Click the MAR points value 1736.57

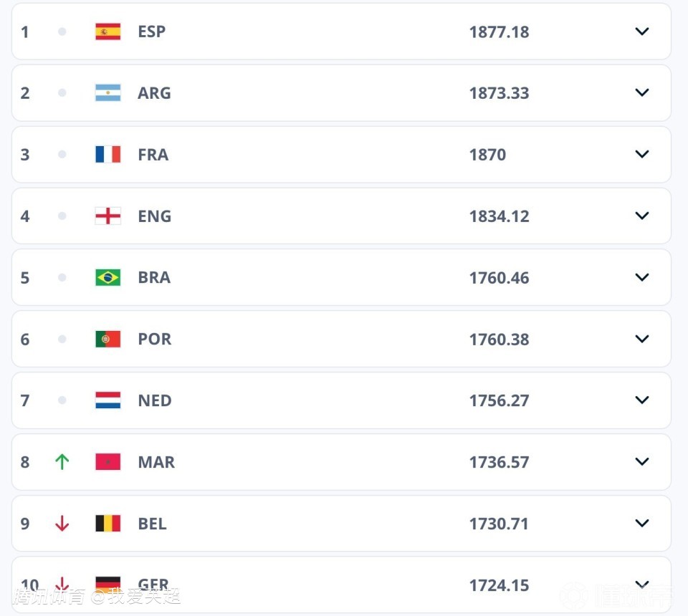tap(499, 462)
